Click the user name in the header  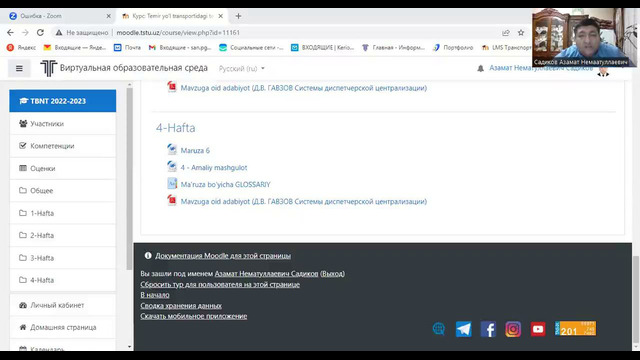coord(541,68)
